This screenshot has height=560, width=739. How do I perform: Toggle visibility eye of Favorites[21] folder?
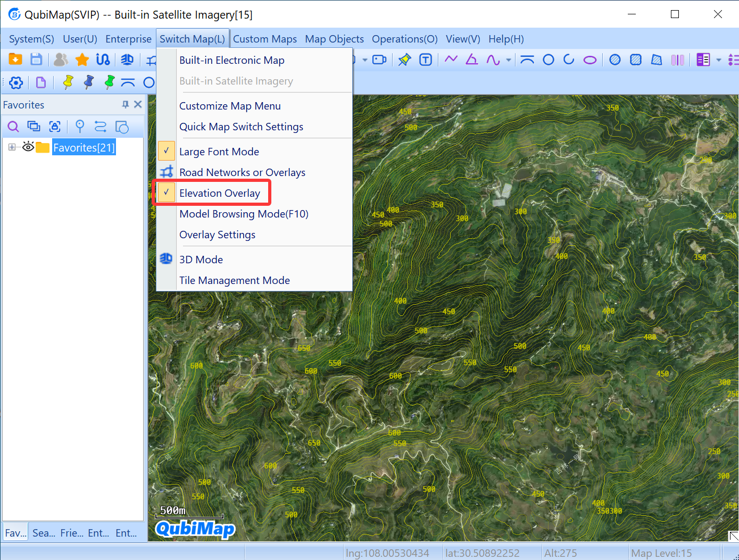28,147
